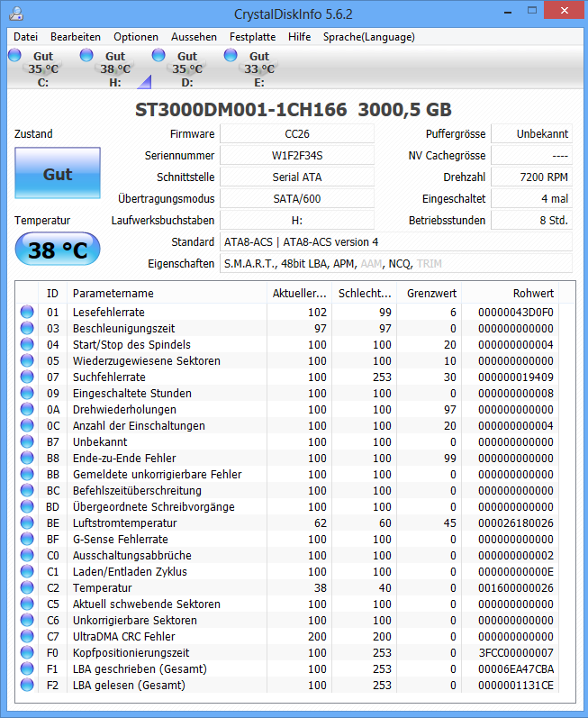Image resolution: width=588 pixels, height=718 pixels.
Task: Open the Aussehen menu
Action: [x=194, y=37]
